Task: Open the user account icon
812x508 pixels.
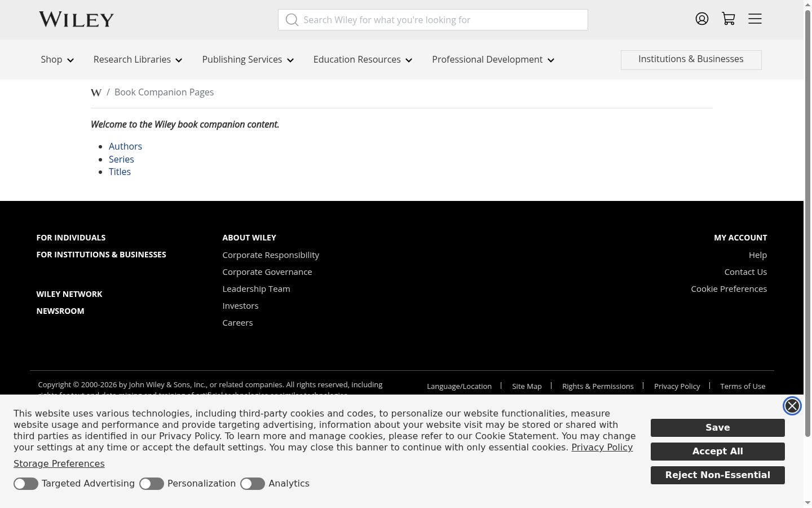Action: coord(701,19)
